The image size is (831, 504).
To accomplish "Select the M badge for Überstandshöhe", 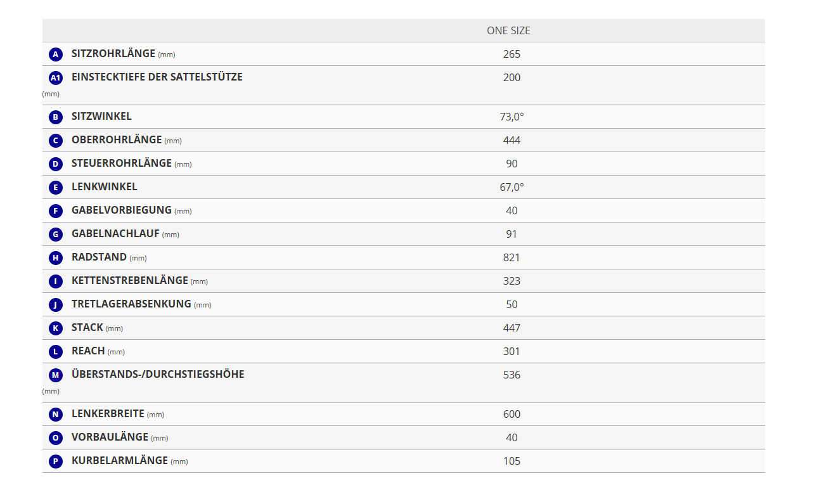I will click(56, 375).
